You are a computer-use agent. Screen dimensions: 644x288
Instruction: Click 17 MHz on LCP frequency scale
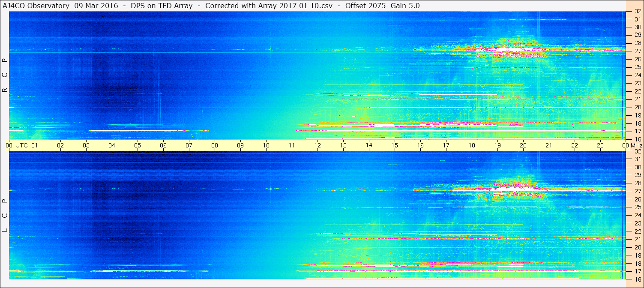638,271
